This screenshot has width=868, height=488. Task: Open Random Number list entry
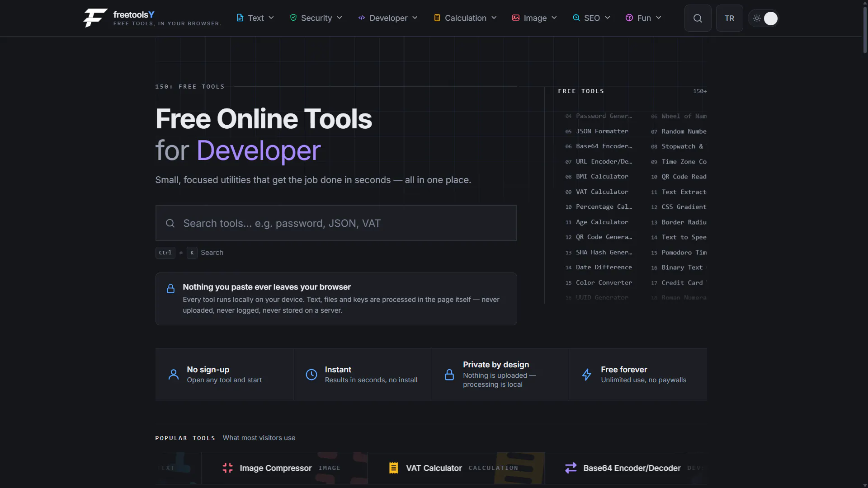point(679,131)
